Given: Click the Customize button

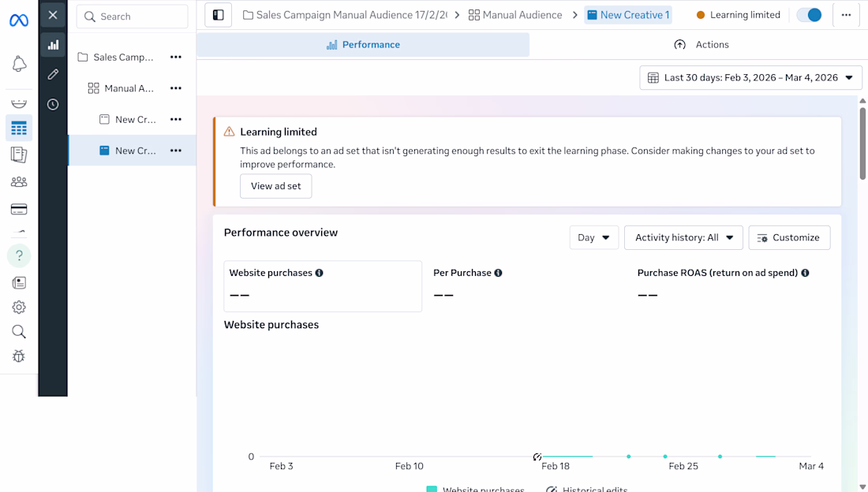Looking at the screenshot, I should coord(789,237).
